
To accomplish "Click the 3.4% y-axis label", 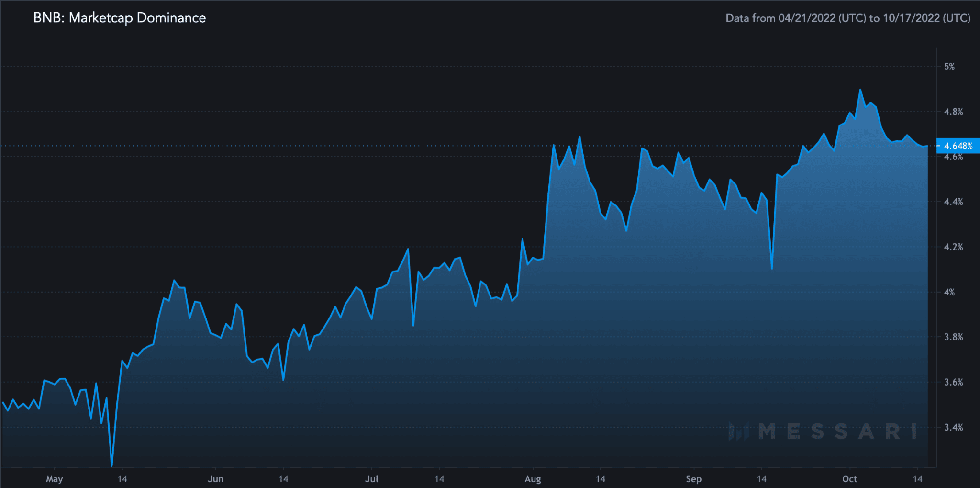I will click(953, 427).
